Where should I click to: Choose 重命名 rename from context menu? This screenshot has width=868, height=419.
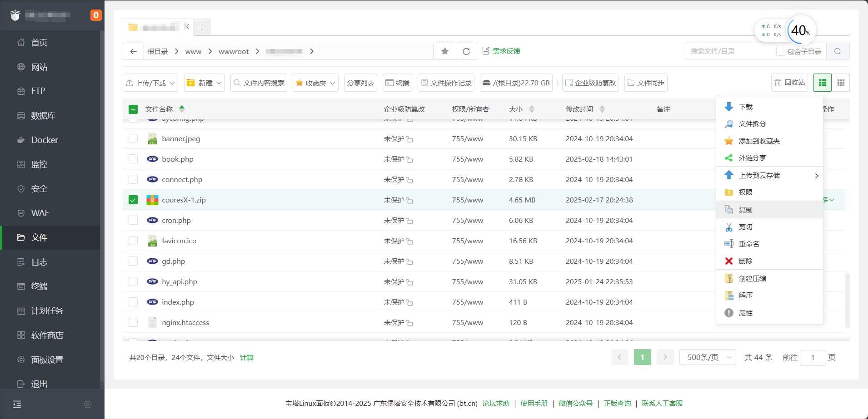[x=769, y=244]
